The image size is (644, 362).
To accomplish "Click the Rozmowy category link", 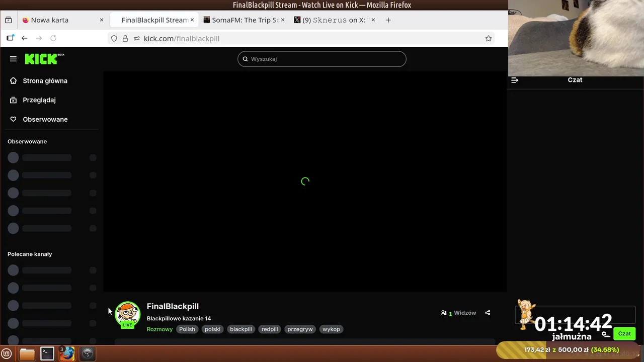I will 159,329.
